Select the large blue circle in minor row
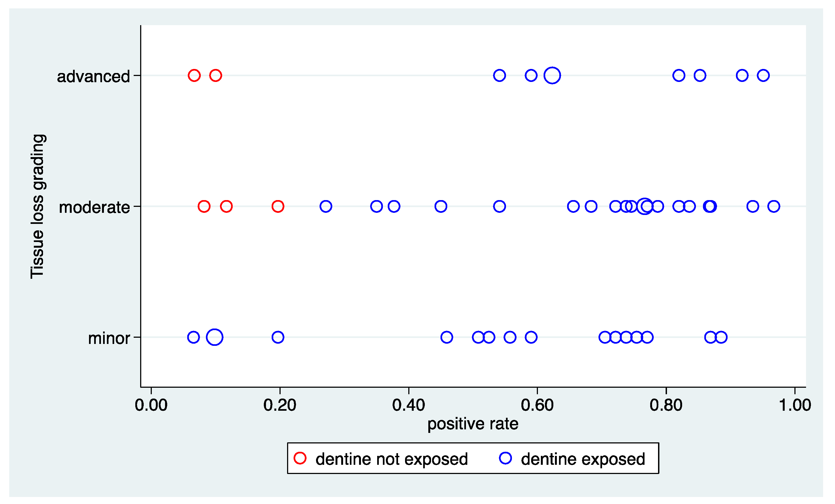 [x=215, y=337]
